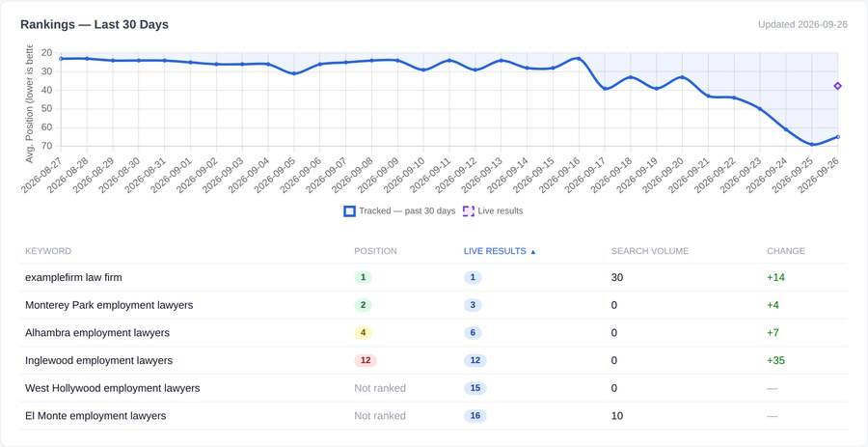Sort by Keyword column header
Screen dimensions: 868x447
[x=48, y=251]
